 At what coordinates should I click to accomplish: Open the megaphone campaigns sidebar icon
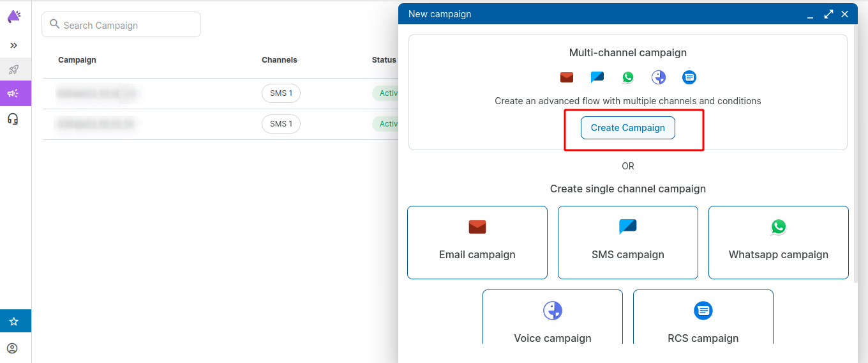coord(13,94)
